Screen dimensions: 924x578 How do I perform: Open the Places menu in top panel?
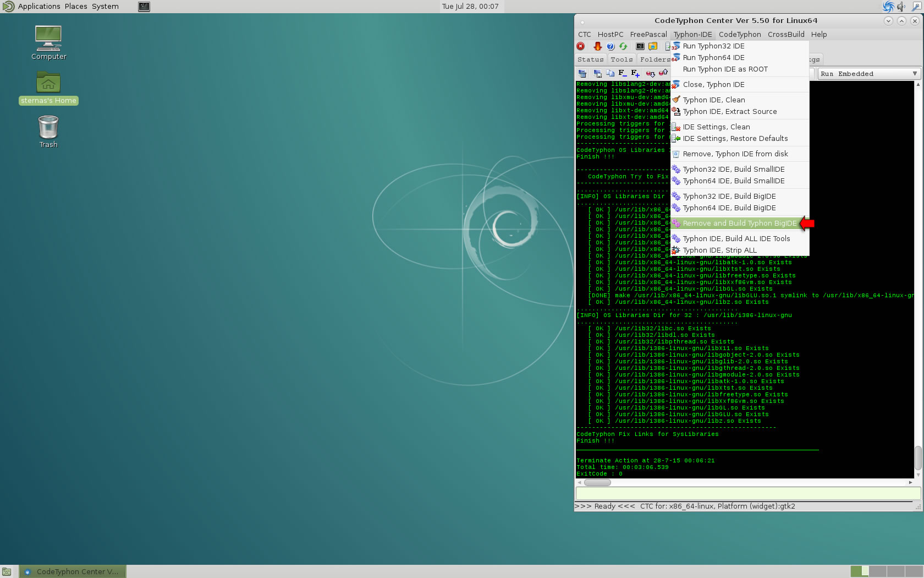[x=76, y=7]
